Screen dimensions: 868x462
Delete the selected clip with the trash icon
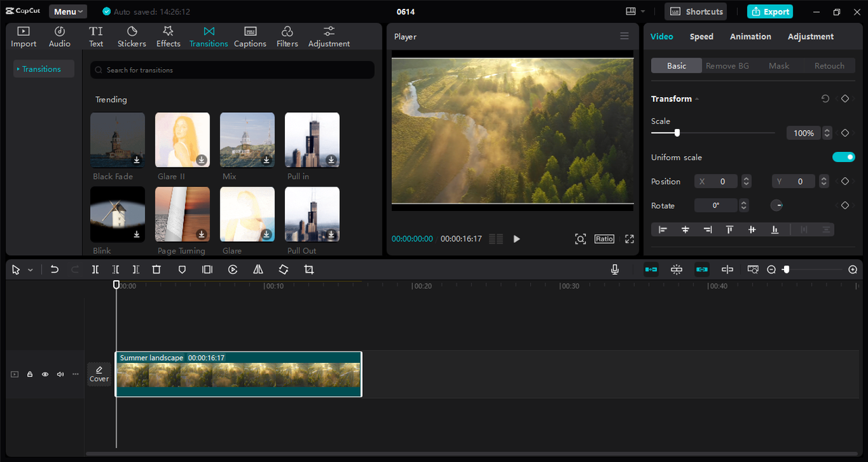point(156,269)
